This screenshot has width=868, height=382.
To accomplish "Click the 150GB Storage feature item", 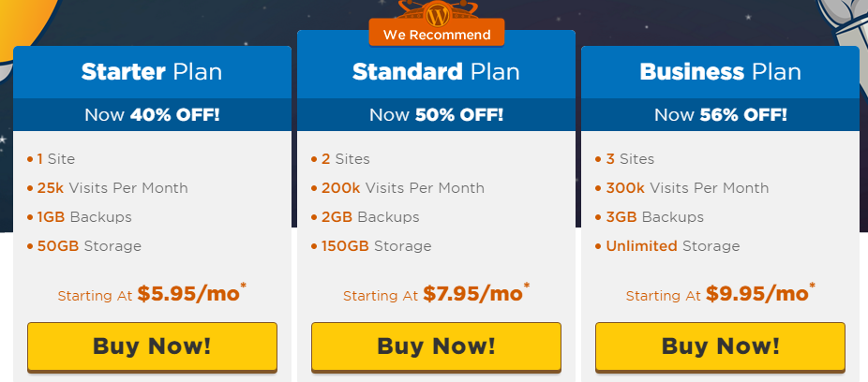I will 371,246.
